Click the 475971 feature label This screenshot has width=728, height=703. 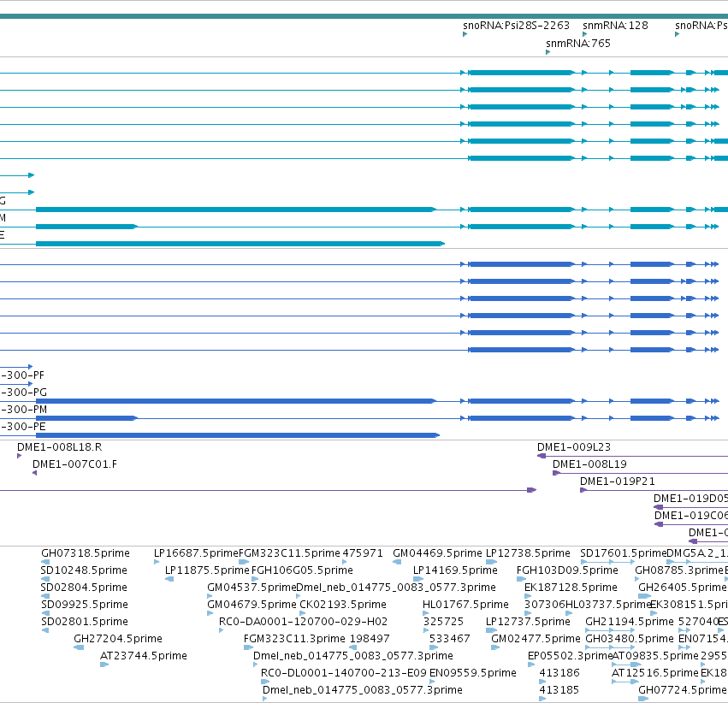tap(363, 553)
